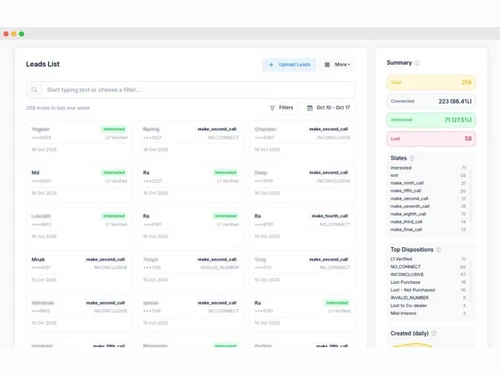Click into the search text field
The width and height of the screenshot is (500, 375).
pos(198,90)
